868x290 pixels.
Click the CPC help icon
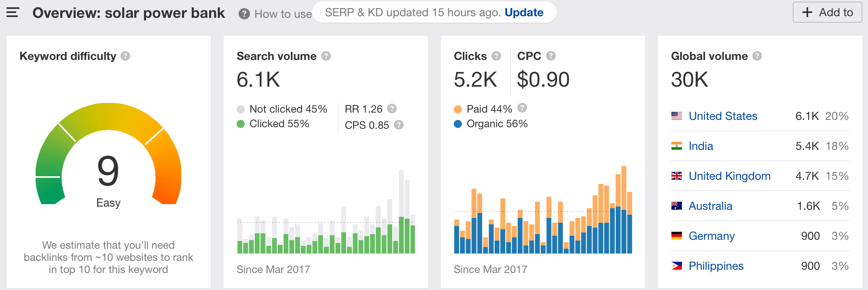point(551,56)
